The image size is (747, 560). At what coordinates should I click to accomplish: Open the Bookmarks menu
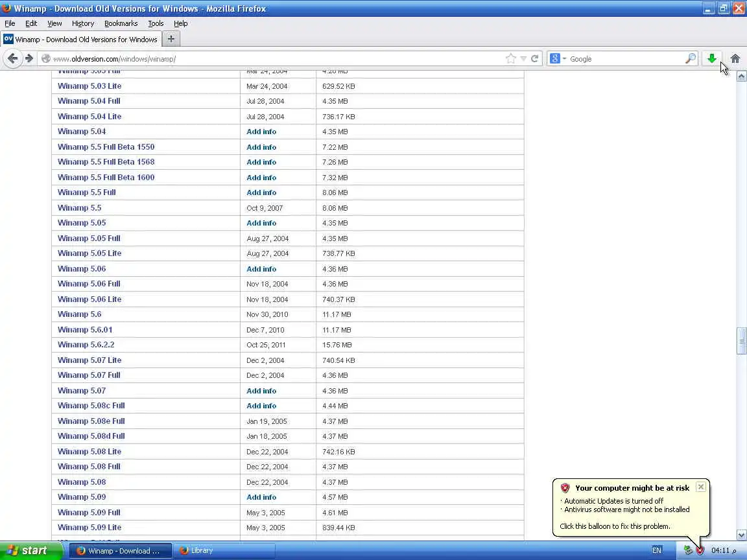121,23
